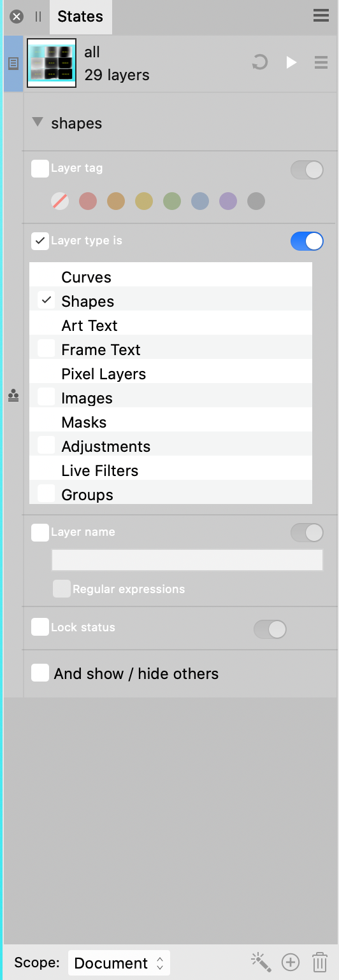339x980 pixels.
Task: Check the Regular expressions checkbox
Action: [62, 589]
